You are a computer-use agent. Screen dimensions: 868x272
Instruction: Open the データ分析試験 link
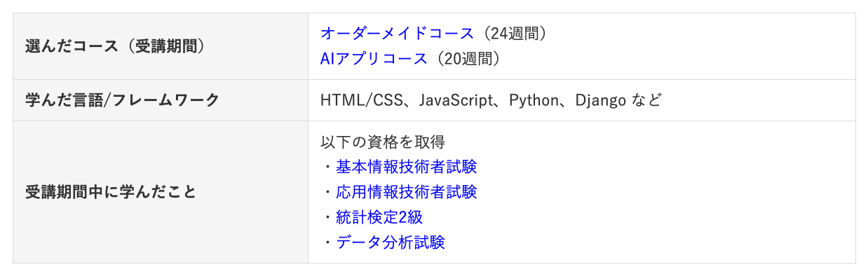coord(391,243)
